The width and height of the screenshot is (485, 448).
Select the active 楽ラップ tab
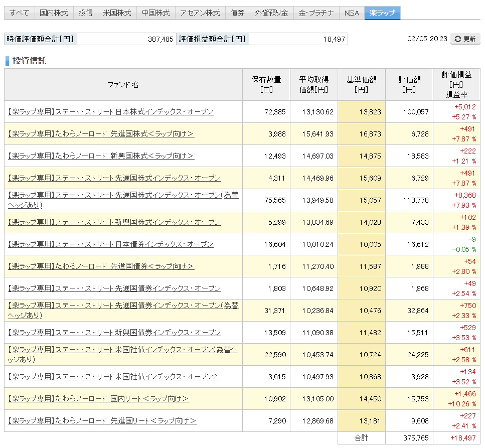click(382, 13)
